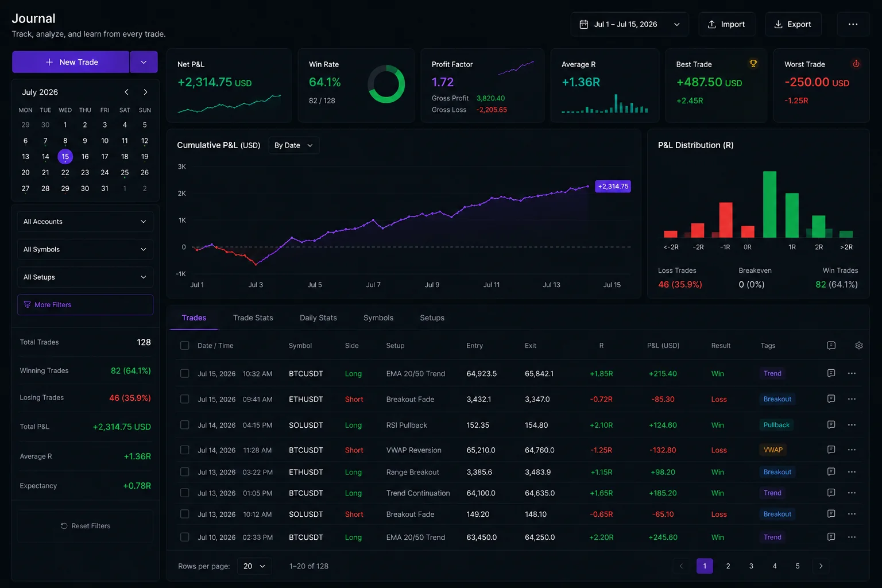The image size is (882, 588).
Task: Select all trades with header checkbox
Action: tap(184, 346)
